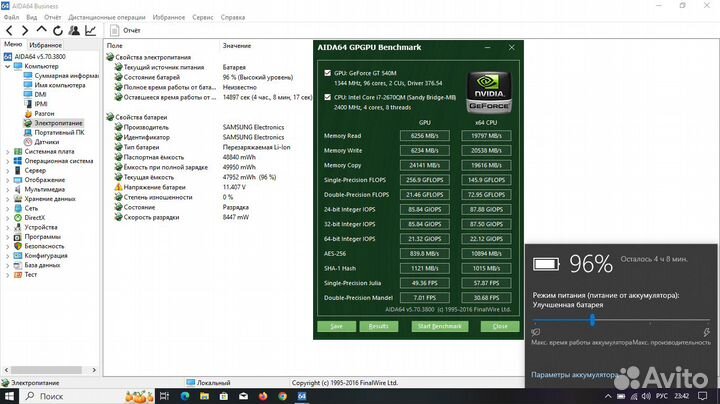Select the Разгон overclock icon in tree
The width and height of the screenshot is (720, 404).
pos(28,113)
